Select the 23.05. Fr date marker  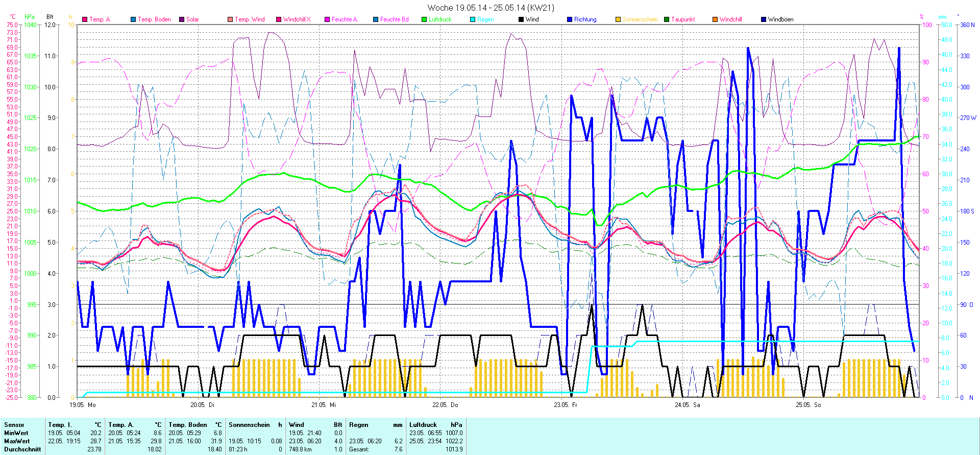coord(566,404)
